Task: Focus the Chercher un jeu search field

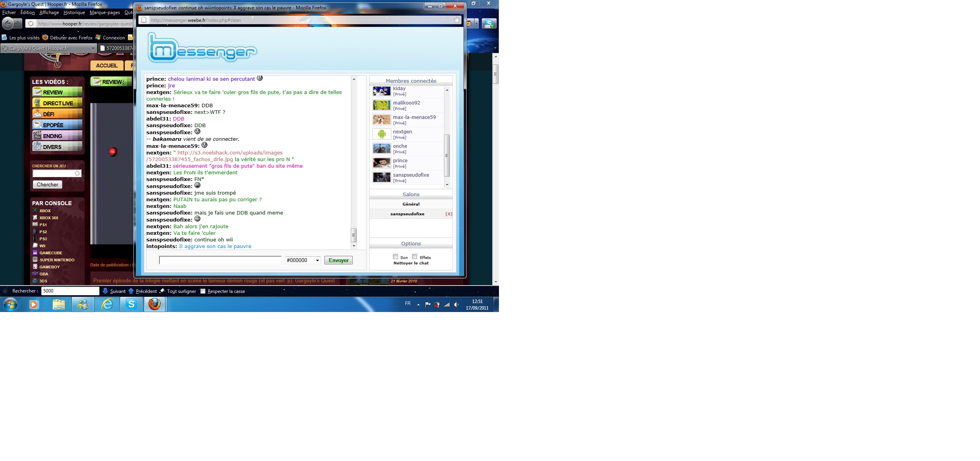Action: pos(57,173)
